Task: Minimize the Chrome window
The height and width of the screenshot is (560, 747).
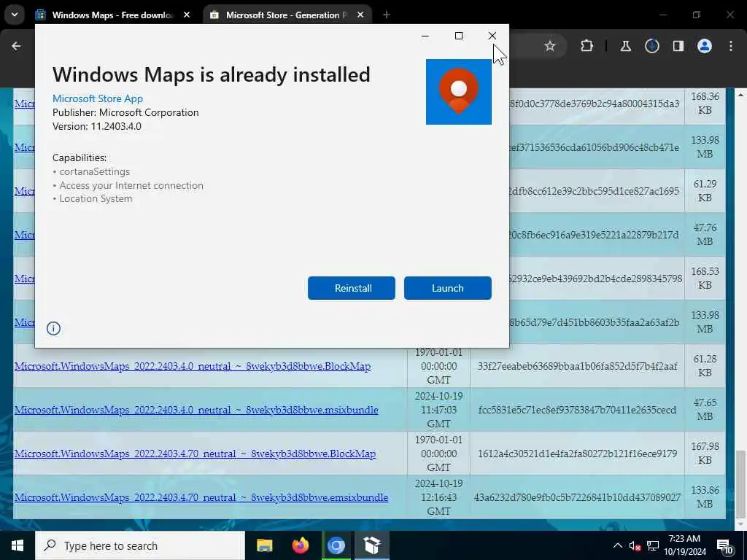Action: point(662,15)
